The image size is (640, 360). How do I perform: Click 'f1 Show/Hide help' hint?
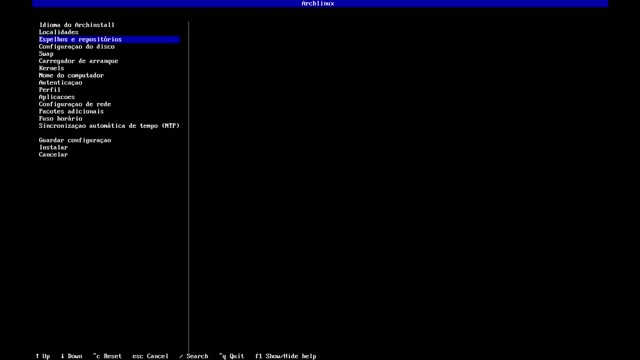tap(286, 356)
